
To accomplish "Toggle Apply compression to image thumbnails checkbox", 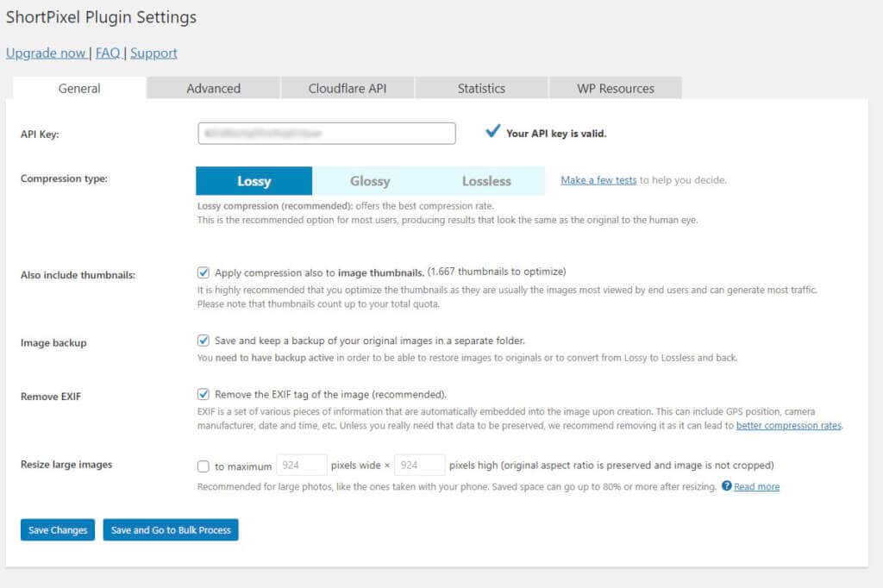I will (204, 272).
